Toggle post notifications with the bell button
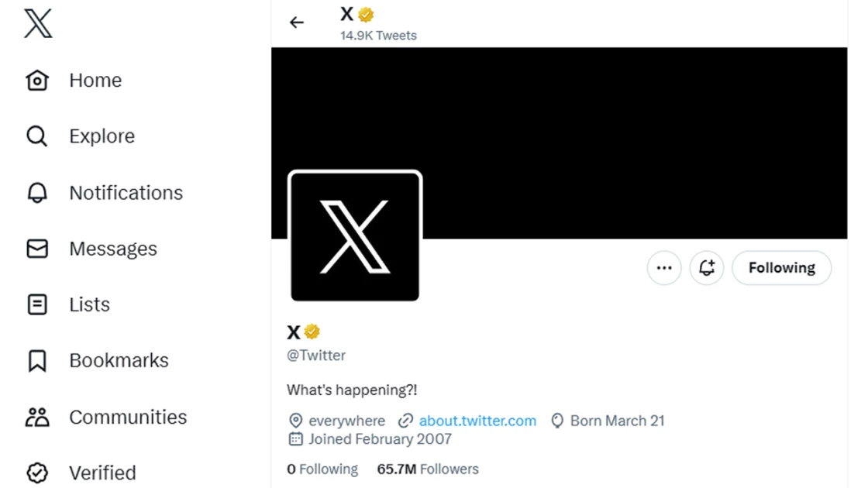 (706, 267)
